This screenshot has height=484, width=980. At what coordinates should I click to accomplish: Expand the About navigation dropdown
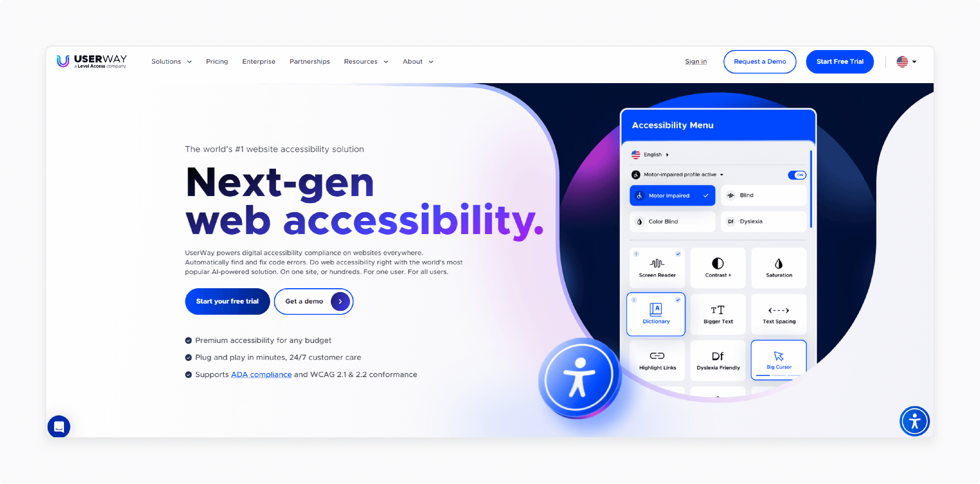(x=417, y=61)
